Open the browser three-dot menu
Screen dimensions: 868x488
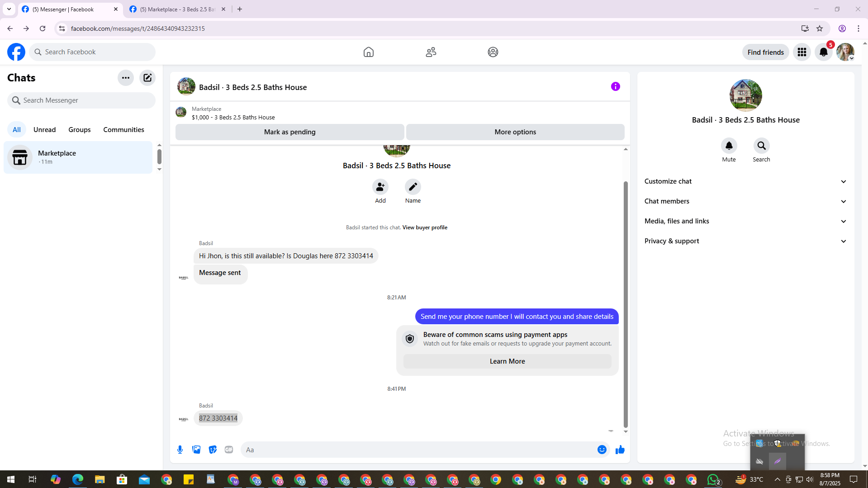pyautogui.click(x=859, y=28)
